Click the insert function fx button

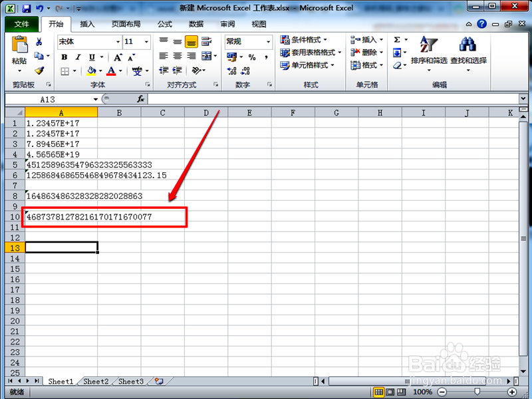point(140,99)
